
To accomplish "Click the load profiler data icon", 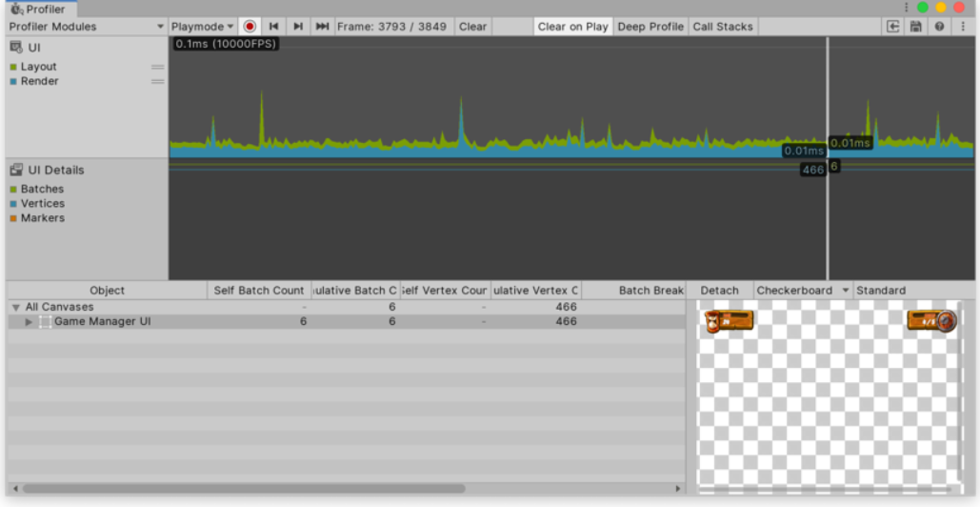I will tap(893, 27).
